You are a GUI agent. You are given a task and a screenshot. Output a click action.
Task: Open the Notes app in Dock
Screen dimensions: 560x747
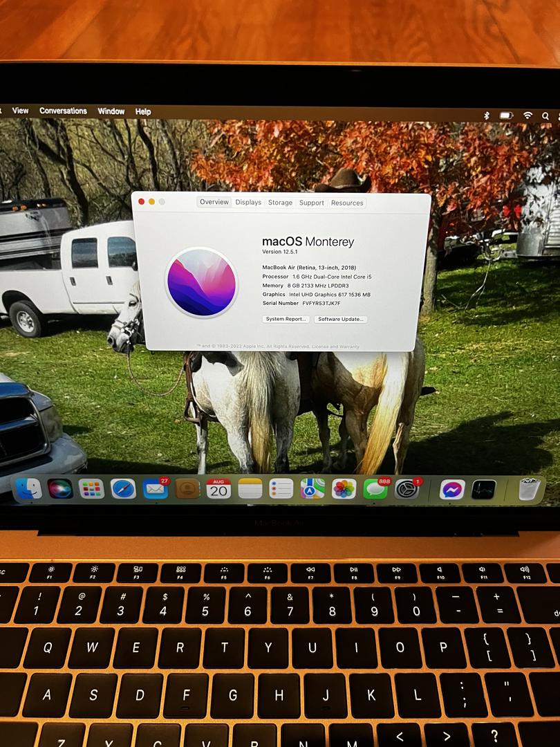point(250,489)
